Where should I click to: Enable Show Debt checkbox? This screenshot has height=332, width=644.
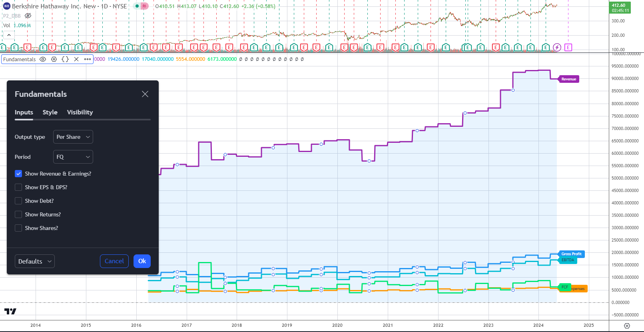[x=18, y=201]
